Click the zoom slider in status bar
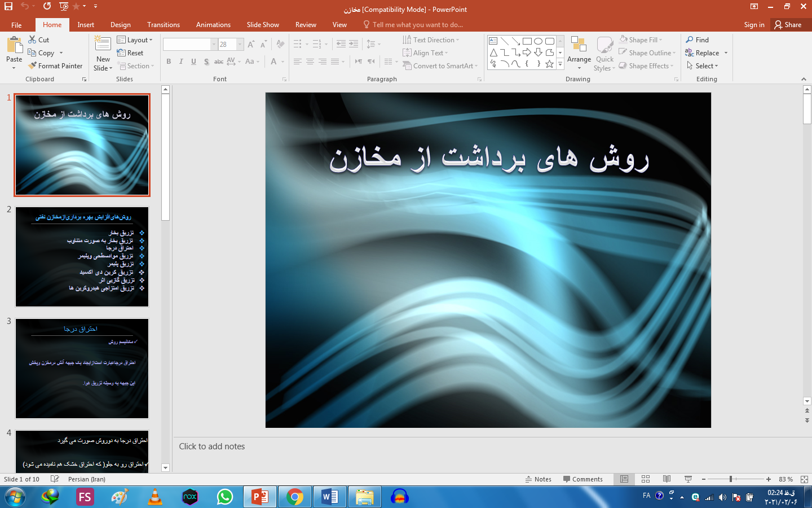This screenshot has width=812, height=508. point(731,479)
